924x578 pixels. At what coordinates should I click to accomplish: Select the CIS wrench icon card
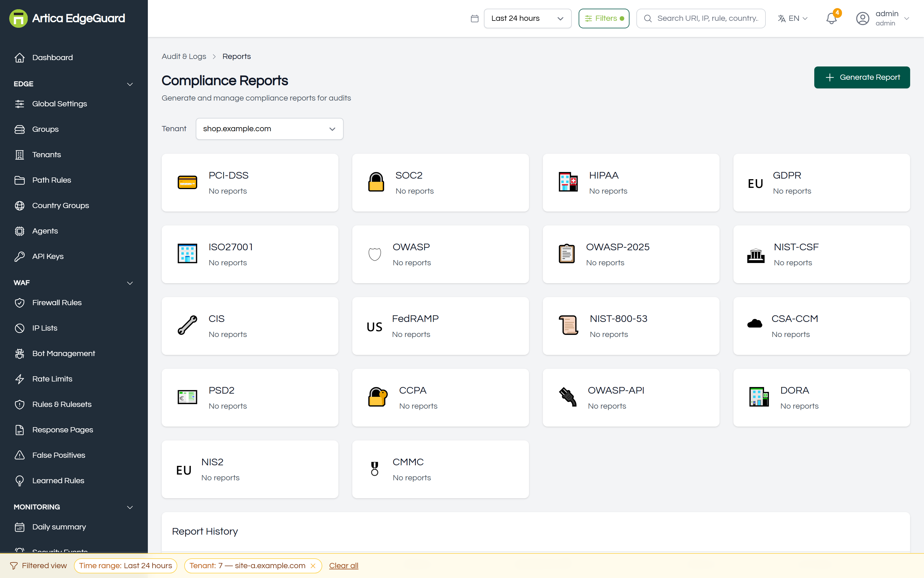coord(250,326)
